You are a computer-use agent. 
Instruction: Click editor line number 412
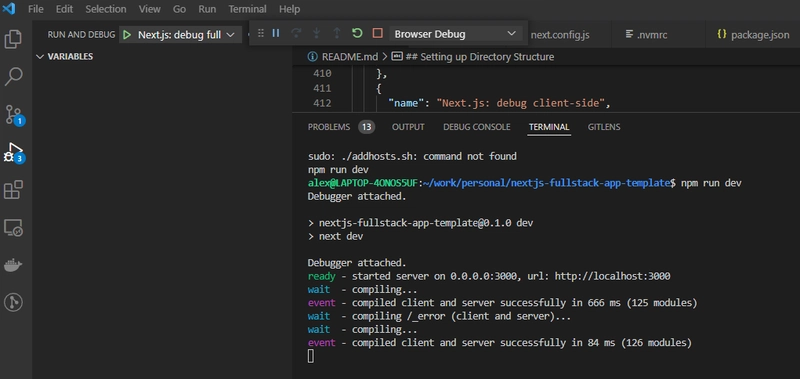tap(322, 103)
